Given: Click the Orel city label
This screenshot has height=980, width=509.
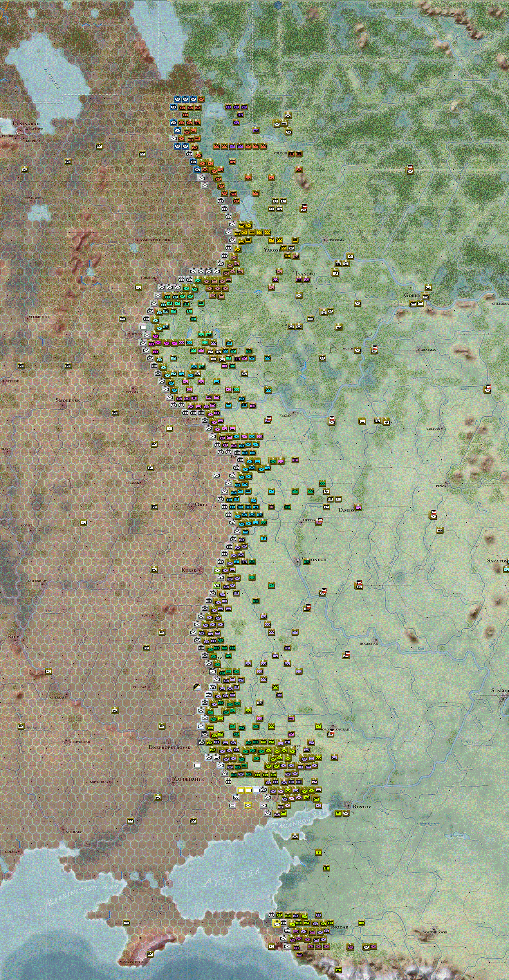Looking at the screenshot, I should 202,504.
